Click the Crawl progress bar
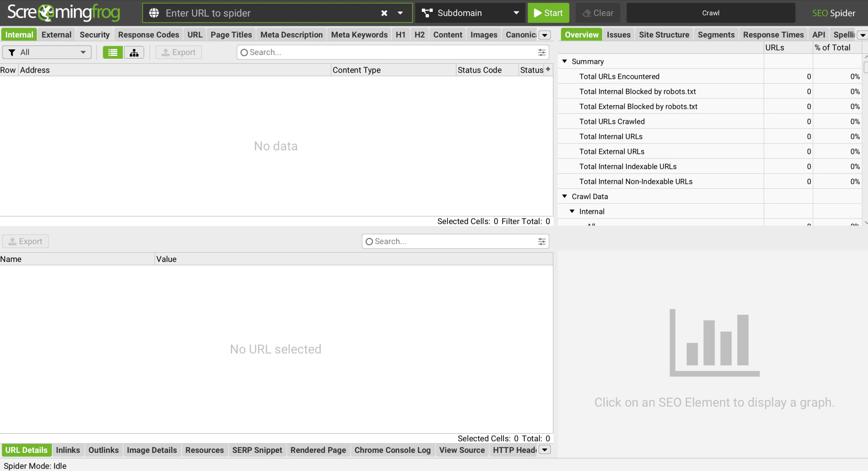This screenshot has height=471, width=868. pos(711,13)
